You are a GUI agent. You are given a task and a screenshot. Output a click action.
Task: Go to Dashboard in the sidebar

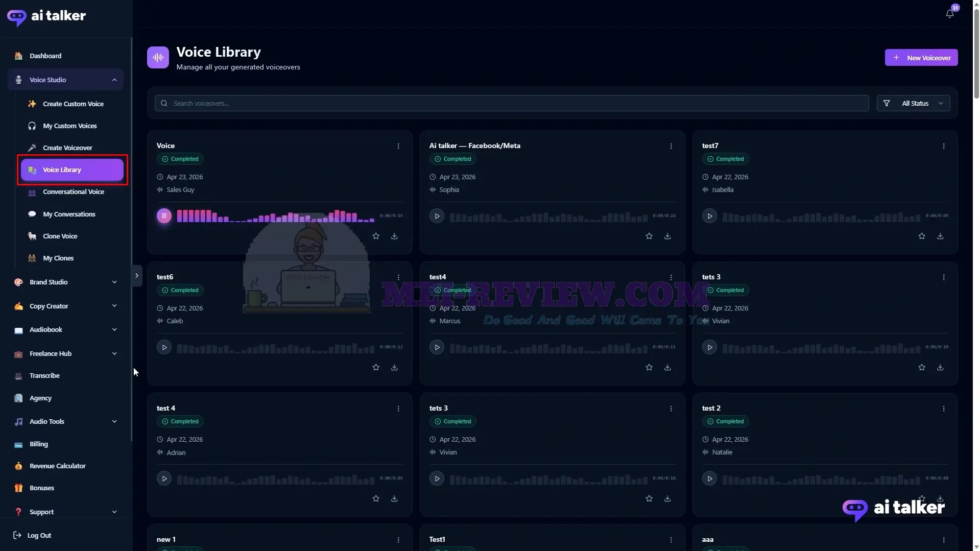(x=65, y=56)
